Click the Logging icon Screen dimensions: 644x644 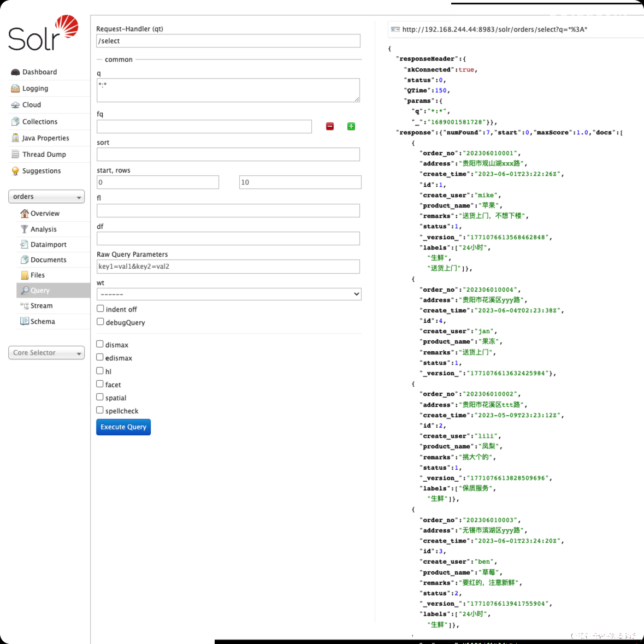click(x=15, y=88)
